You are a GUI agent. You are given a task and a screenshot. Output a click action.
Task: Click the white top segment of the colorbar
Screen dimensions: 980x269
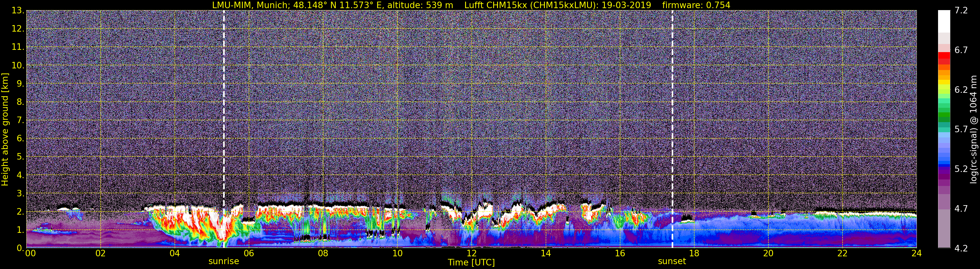point(944,21)
